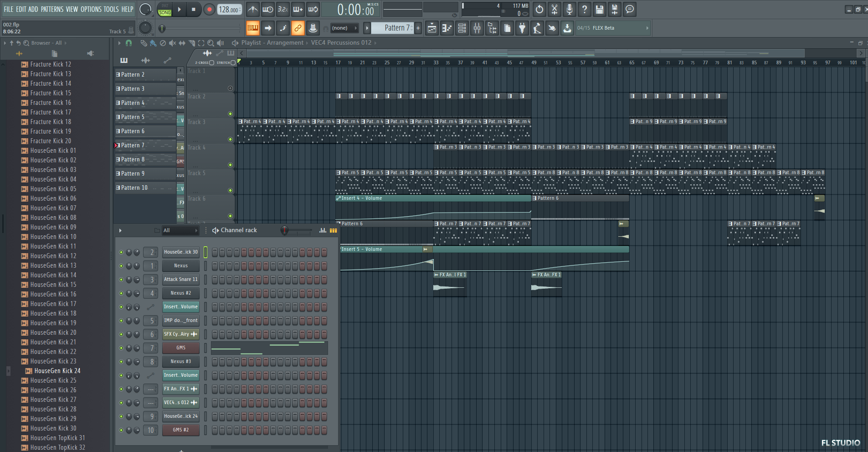Open the ADD menu
The height and width of the screenshot is (452, 868).
(x=33, y=9)
